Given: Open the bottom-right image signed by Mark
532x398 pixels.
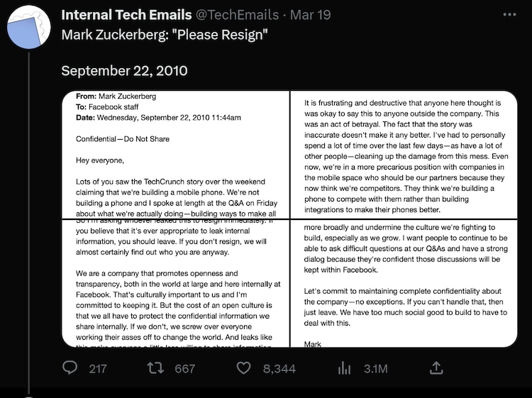Looking at the screenshot, I should click(x=404, y=283).
